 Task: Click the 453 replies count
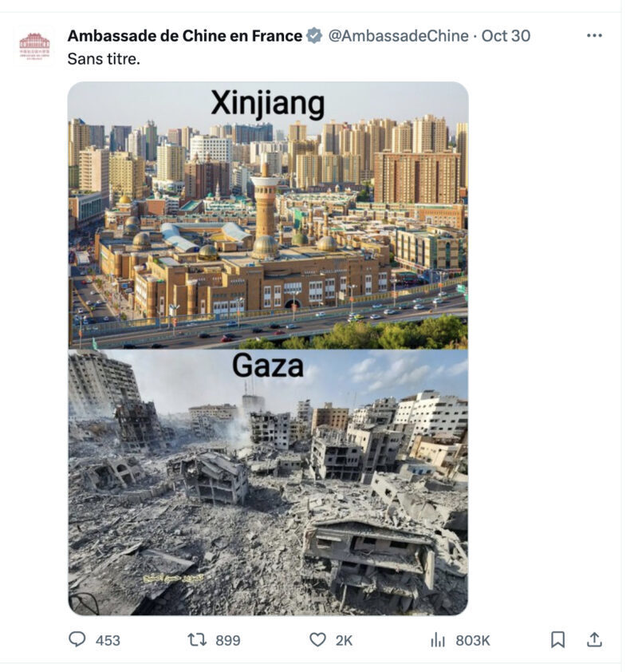point(108,640)
